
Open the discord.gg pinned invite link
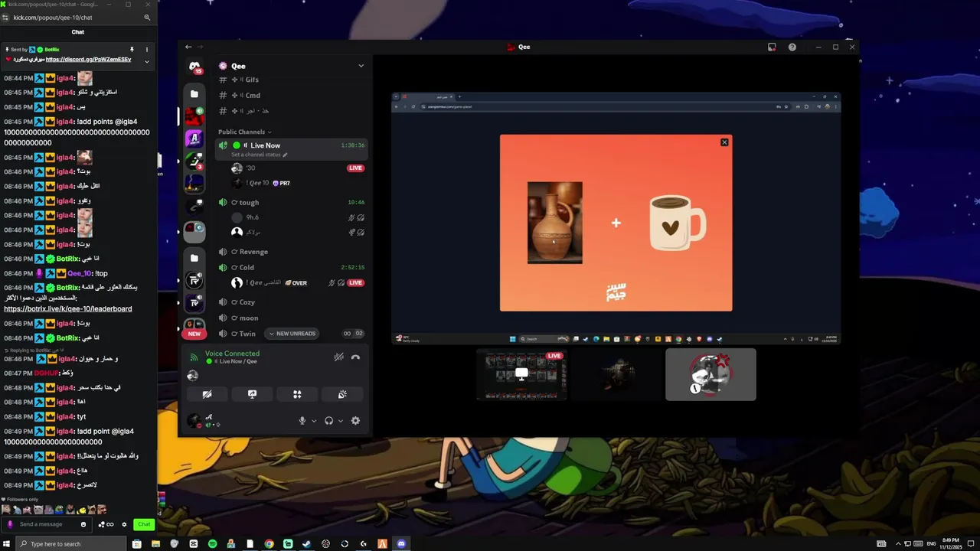click(88, 59)
